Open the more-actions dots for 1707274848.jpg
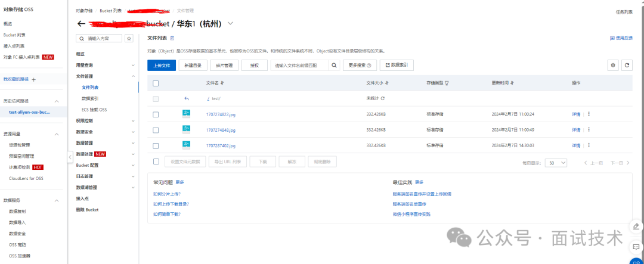Screen dimensions: 644x264 coord(589,130)
